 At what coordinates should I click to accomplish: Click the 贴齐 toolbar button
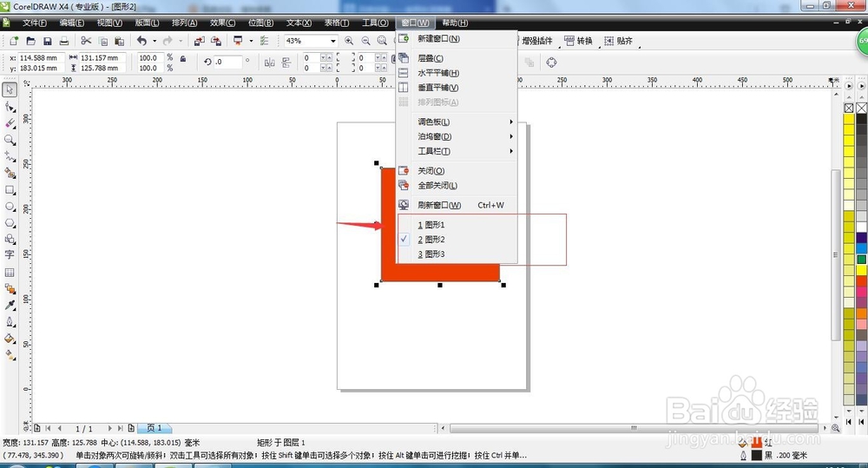tap(618, 41)
